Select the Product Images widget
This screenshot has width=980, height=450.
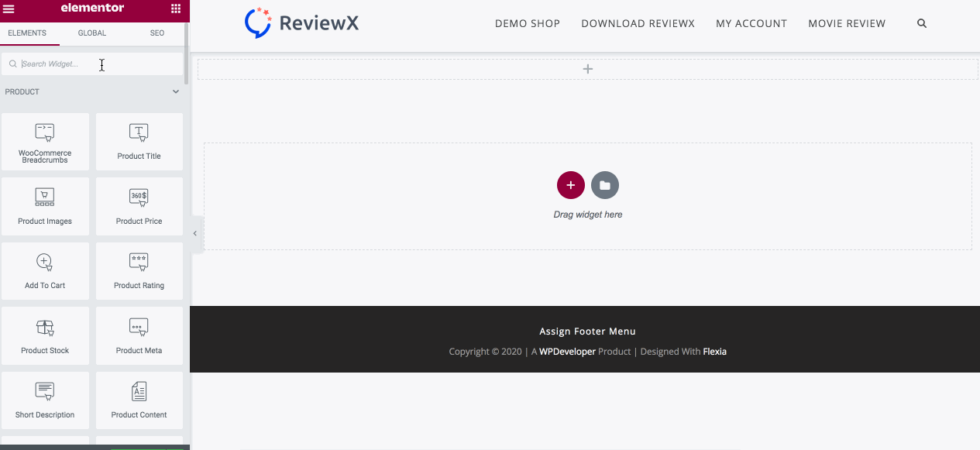[45, 207]
